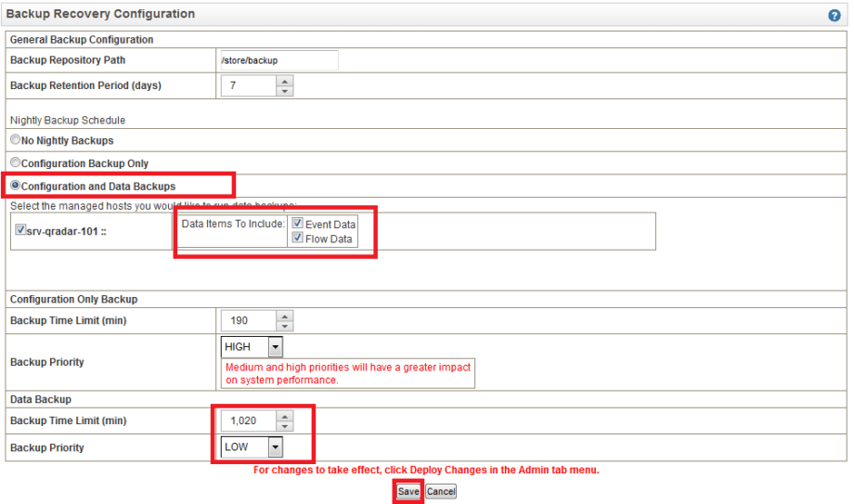The image size is (854, 504).
Task: Toggle the Flow Data checkbox
Action: tap(297, 239)
